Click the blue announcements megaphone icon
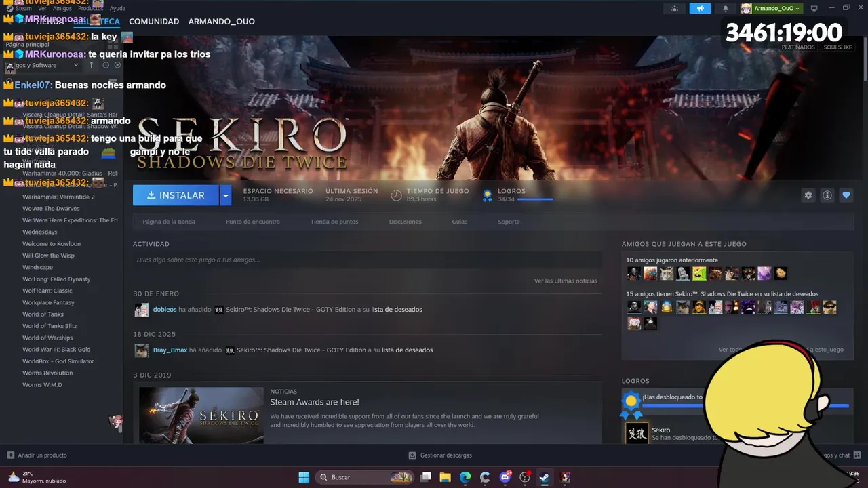 701,8
